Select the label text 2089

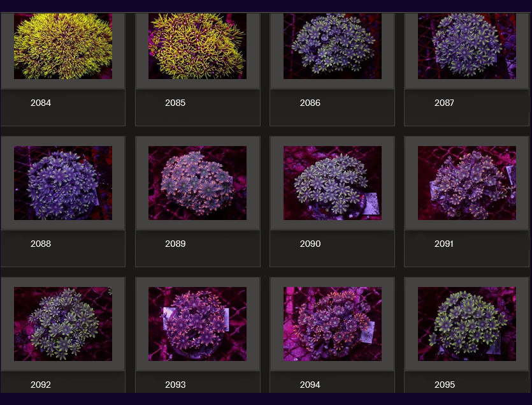click(175, 244)
